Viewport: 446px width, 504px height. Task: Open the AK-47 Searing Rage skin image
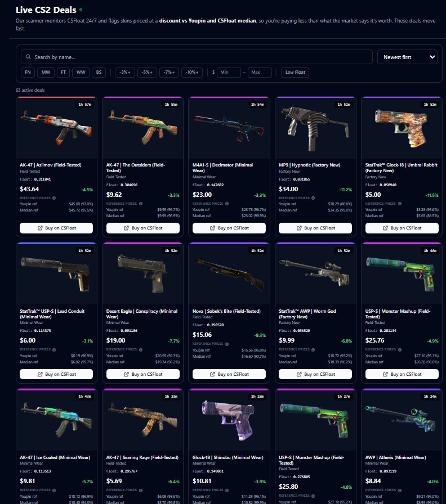coord(143,420)
